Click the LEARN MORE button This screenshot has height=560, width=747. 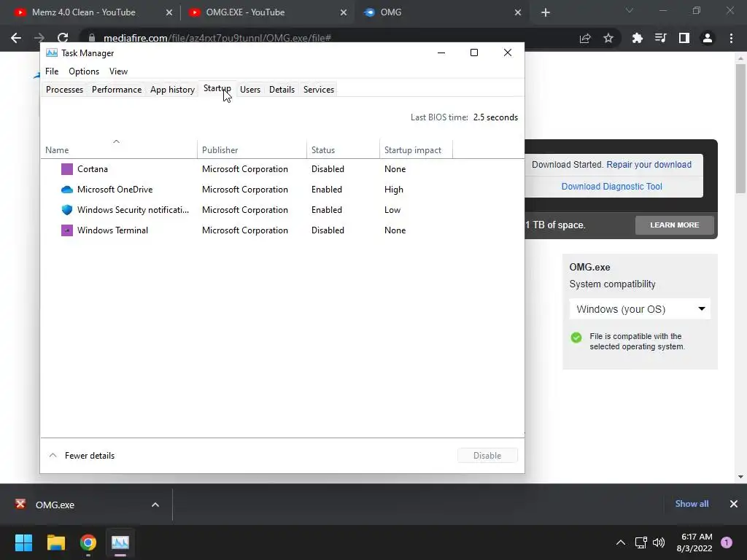pyautogui.click(x=675, y=225)
